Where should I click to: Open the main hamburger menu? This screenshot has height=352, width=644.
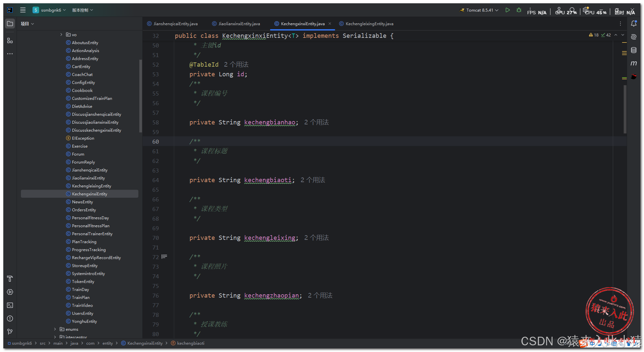(23, 10)
